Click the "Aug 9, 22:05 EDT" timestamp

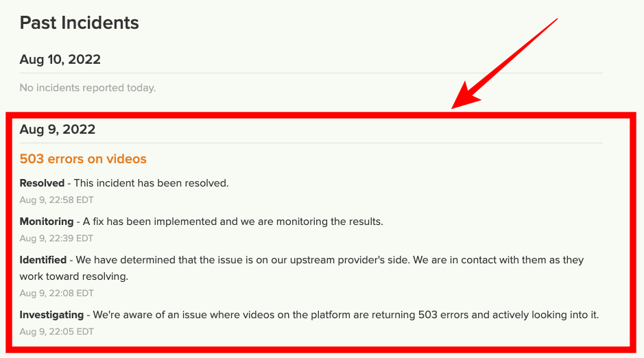point(56,332)
